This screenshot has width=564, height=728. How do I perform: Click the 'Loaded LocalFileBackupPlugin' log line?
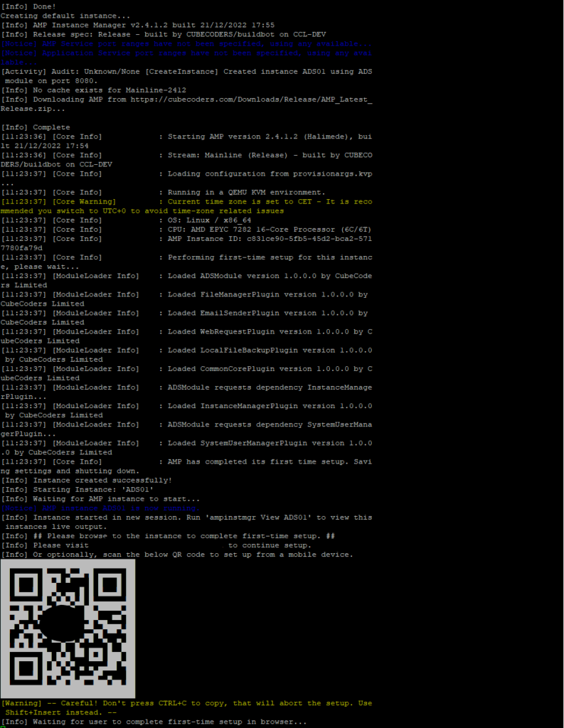click(186, 355)
